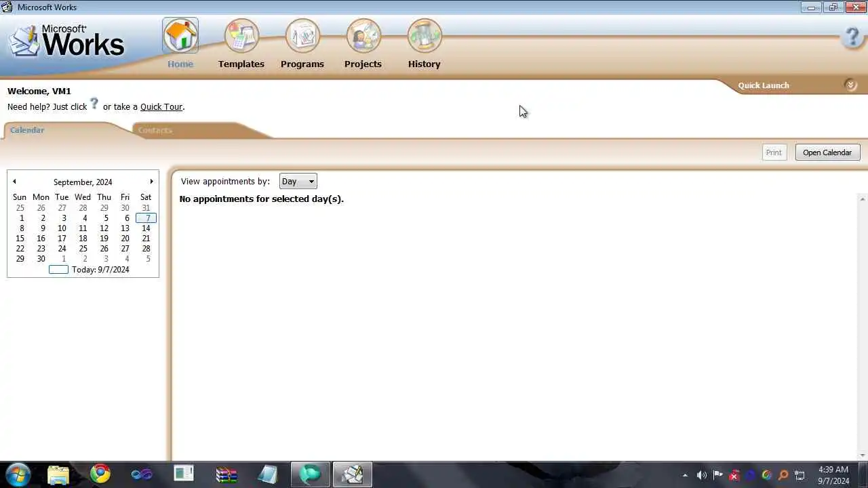The width and height of the screenshot is (868, 488).
Task: Click appointments scrollbar up arrow
Action: click(x=863, y=199)
